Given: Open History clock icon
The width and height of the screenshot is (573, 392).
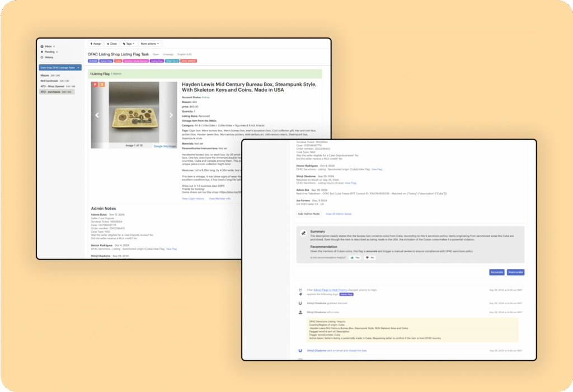Looking at the screenshot, I should 42,57.
